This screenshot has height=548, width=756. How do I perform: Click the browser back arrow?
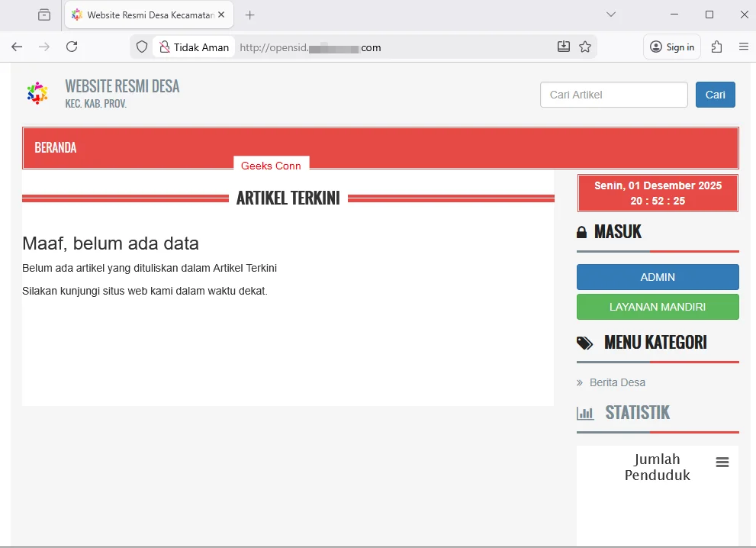click(17, 47)
